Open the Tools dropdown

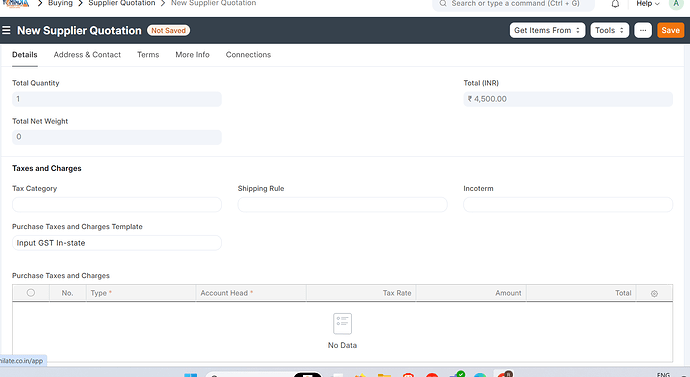[609, 30]
